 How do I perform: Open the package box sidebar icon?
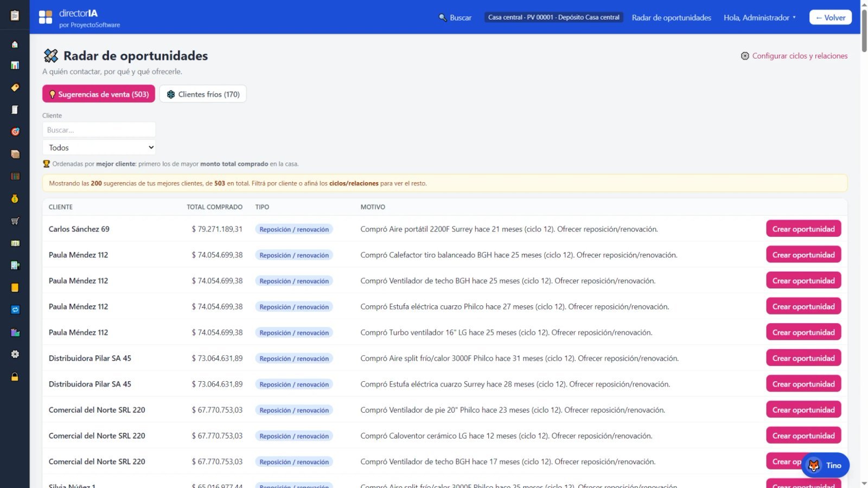click(15, 154)
